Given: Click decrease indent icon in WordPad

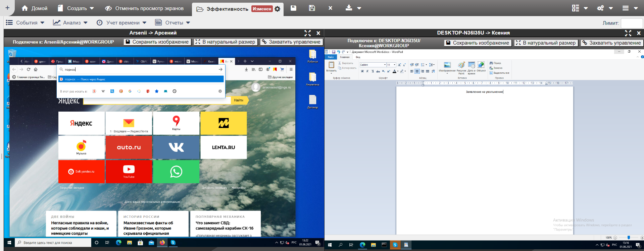Looking at the screenshot, I should [412, 65].
